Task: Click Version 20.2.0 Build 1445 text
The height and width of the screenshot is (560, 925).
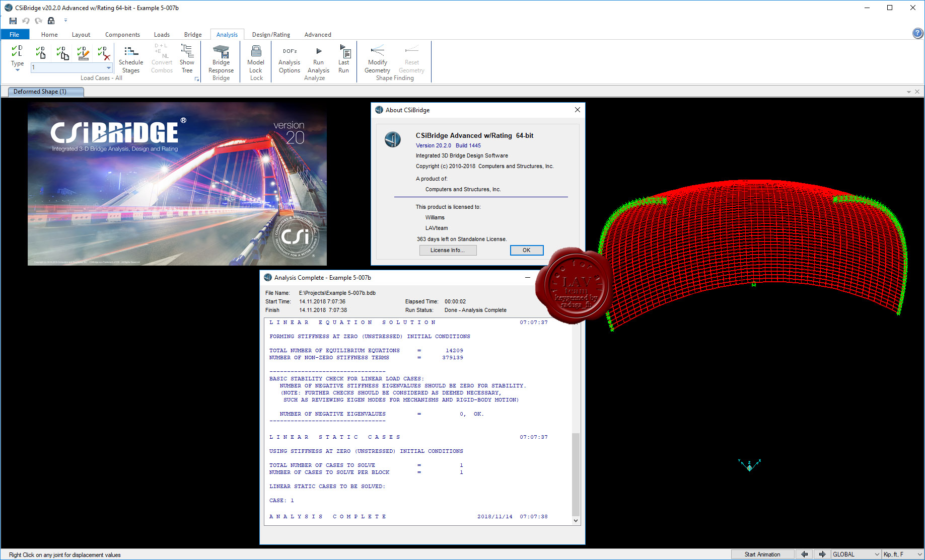Action: point(448,145)
